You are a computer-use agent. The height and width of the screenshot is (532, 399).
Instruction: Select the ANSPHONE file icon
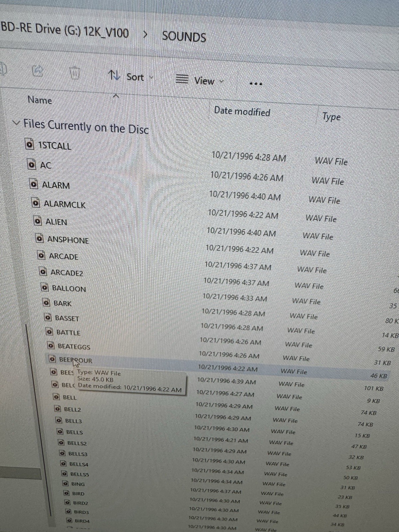40,238
